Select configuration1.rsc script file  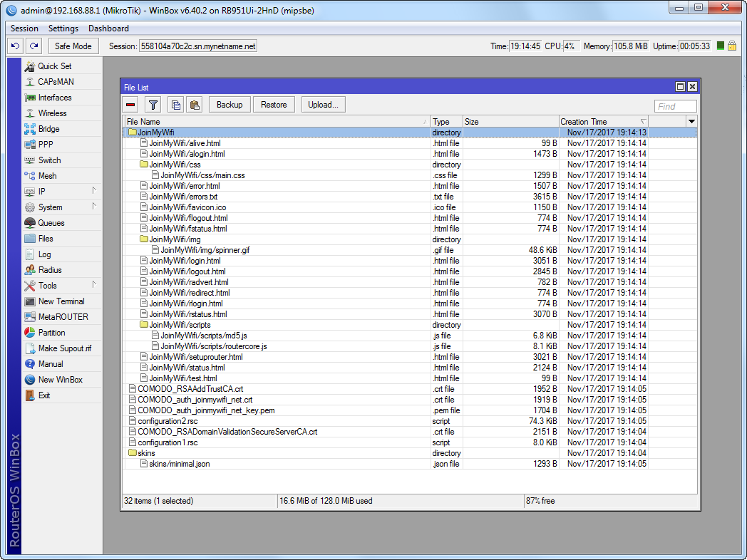pyautogui.click(x=410, y=442)
